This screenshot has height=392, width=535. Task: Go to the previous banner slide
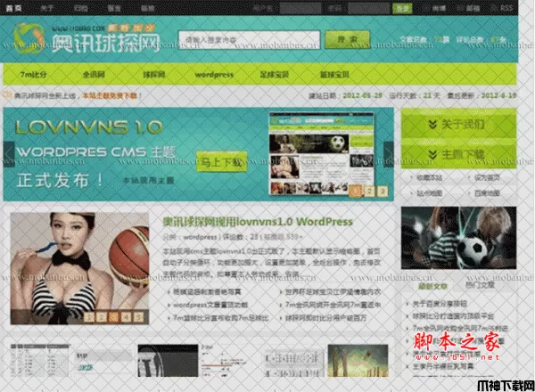pos(9,154)
